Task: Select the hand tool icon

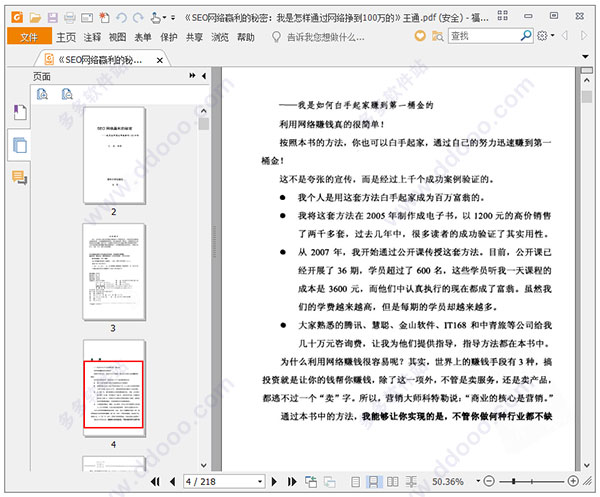Action: coord(155,17)
